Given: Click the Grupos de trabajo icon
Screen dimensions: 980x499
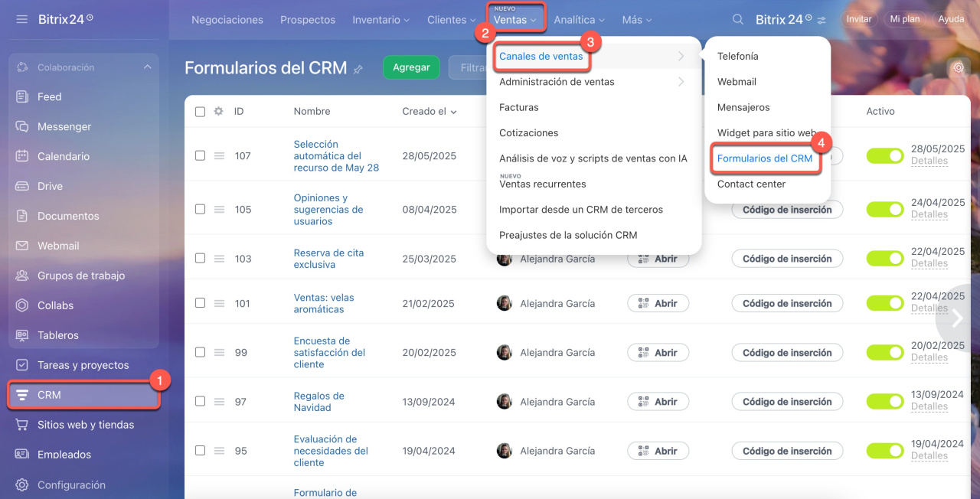Looking at the screenshot, I should 22,276.
